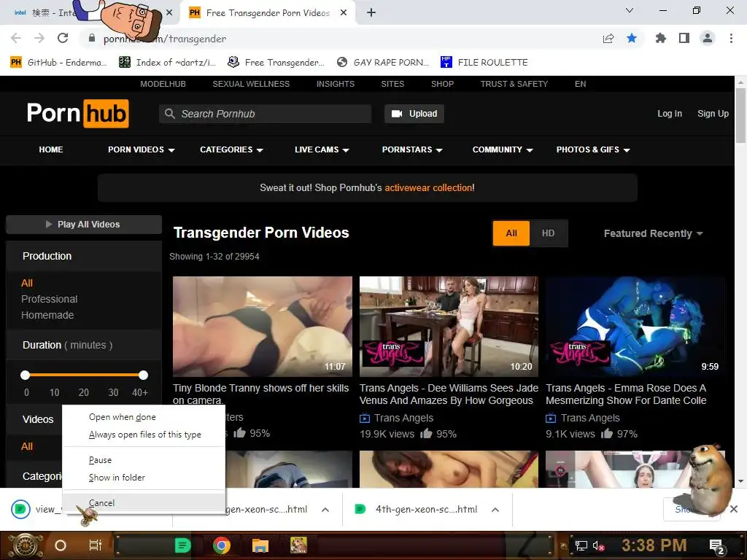
Task: Expand the COMMUNITY nav dropdown
Action: (503, 149)
